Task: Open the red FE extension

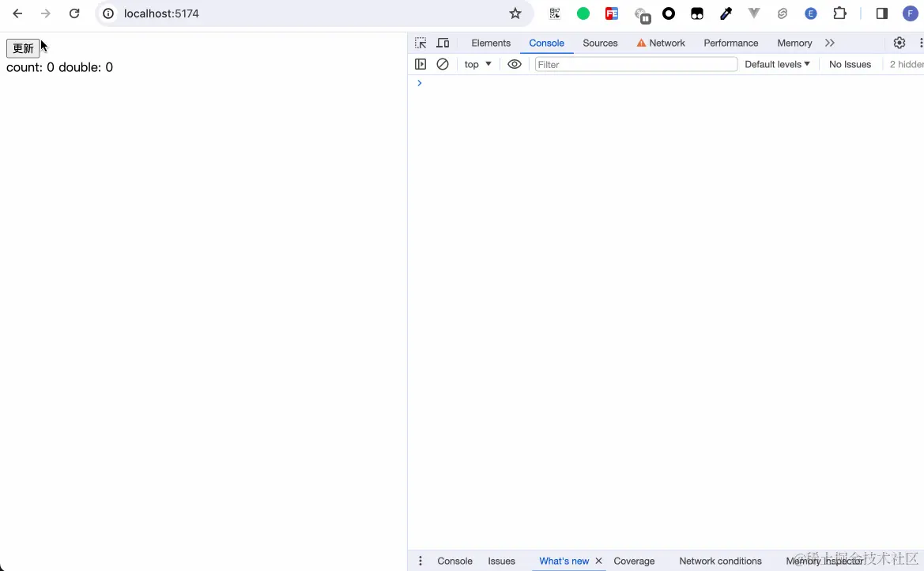Action: [x=612, y=13]
